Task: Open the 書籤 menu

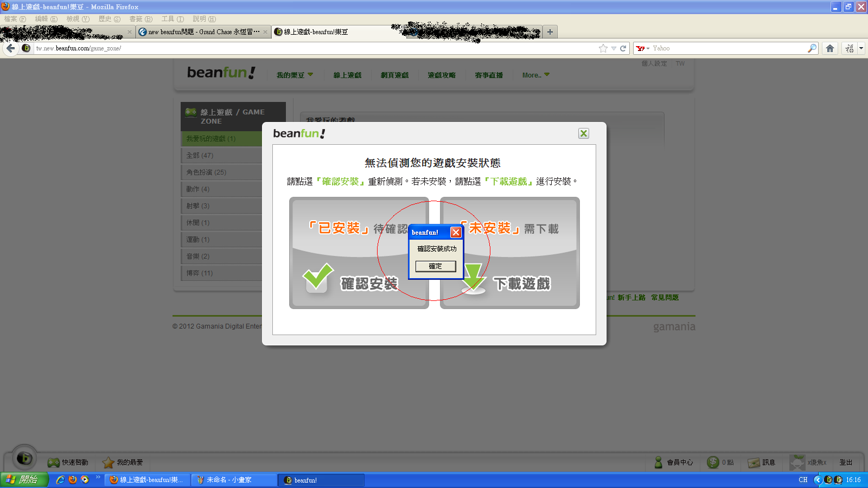Action: point(141,19)
